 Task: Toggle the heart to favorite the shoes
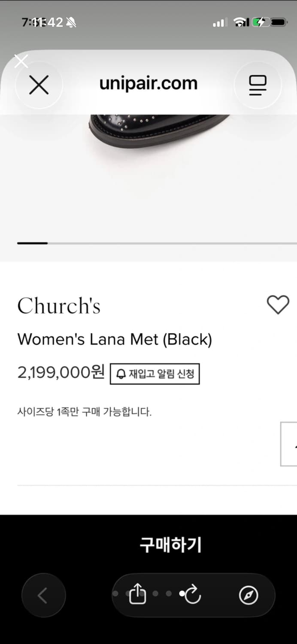[x=278, y=305]
